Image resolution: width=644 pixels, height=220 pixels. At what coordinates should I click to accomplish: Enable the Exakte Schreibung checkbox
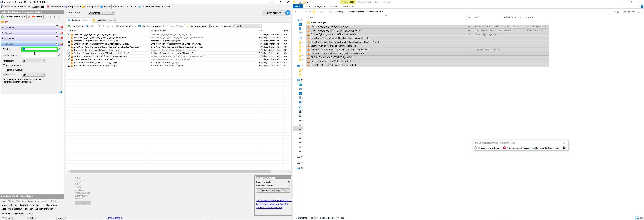click(x=4, y=66)
